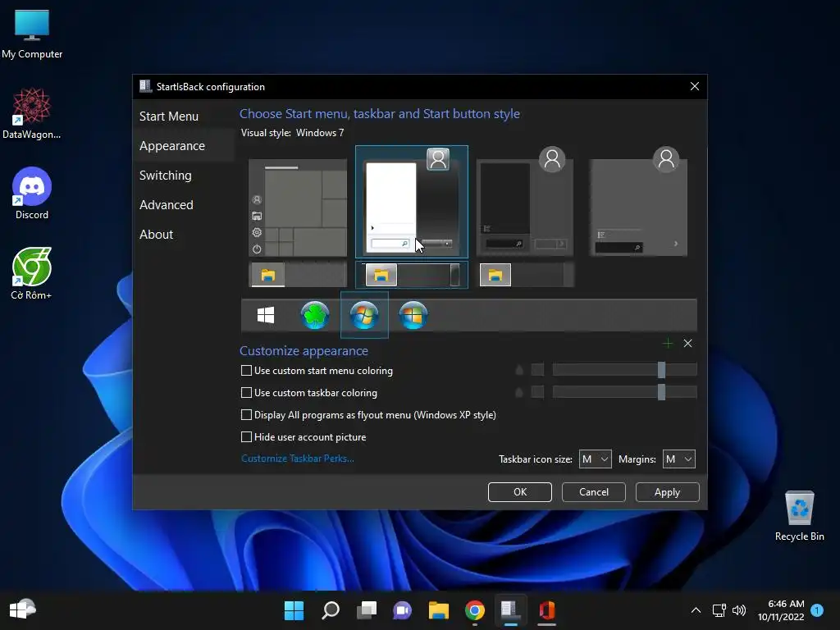This screenshot has height=630, width=840.
Task: Select the Windows 10 tiled start menu style
Action: (x=298, y=208)
